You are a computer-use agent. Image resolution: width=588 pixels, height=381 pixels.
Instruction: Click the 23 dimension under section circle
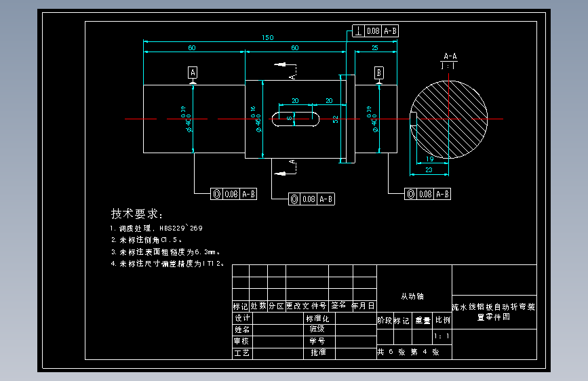pyautogui.click(x=429, y=170)
